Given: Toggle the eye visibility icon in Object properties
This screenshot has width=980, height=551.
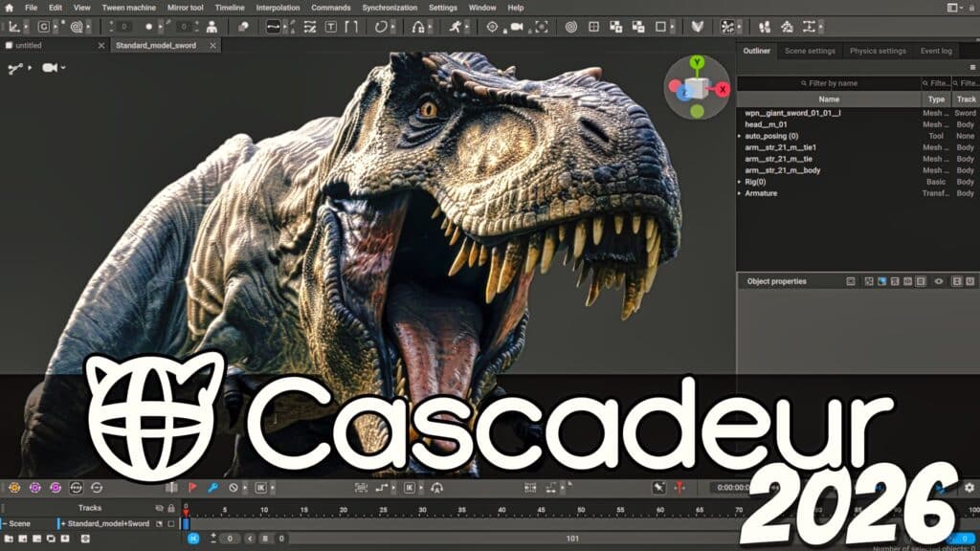Looking at the screenshot, I should pyautogui.click(x=938, y=281).
